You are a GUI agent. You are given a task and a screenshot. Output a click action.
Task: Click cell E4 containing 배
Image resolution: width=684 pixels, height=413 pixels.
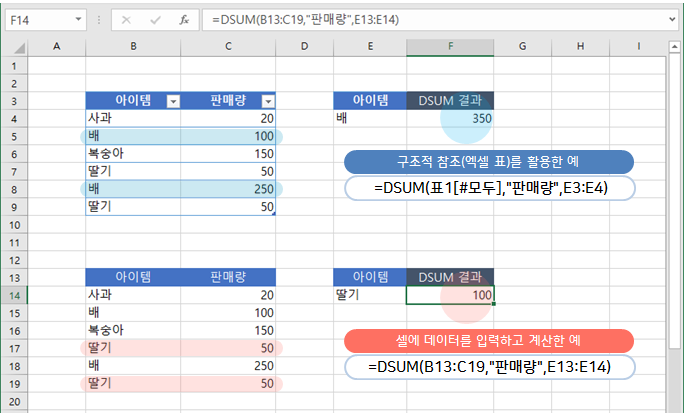(370, 118)
